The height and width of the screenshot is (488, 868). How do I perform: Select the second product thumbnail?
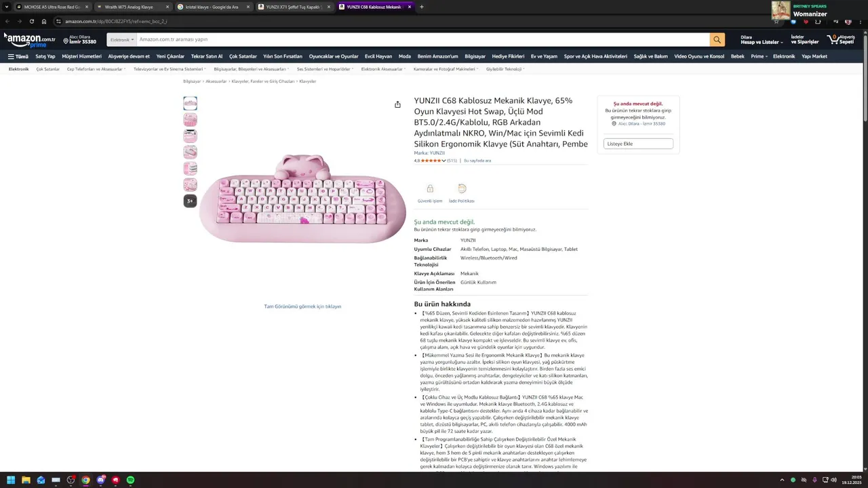(190, 119)
